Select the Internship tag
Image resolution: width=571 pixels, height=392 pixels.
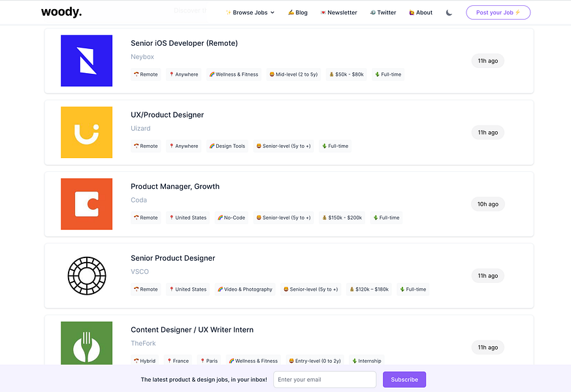367,361
